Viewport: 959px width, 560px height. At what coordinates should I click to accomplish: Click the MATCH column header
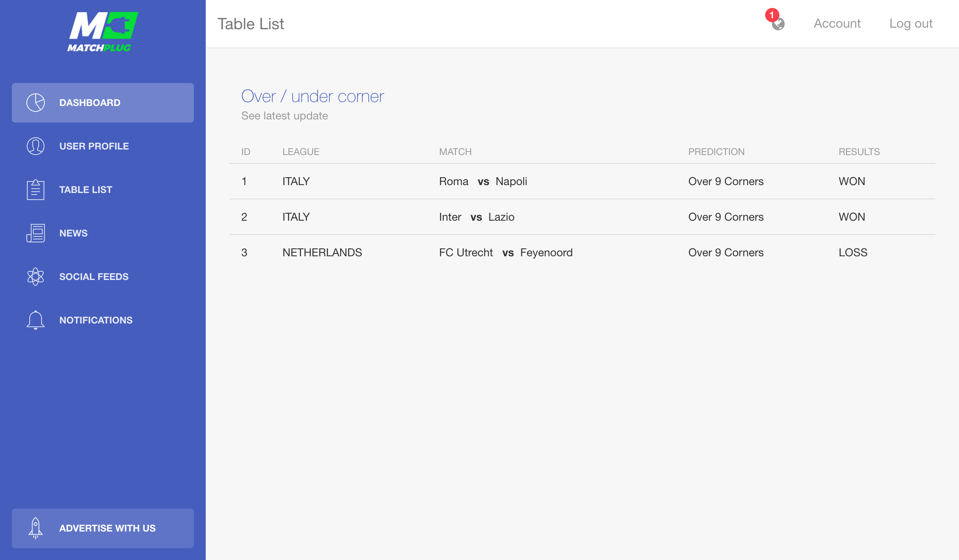tap(455, 152)
